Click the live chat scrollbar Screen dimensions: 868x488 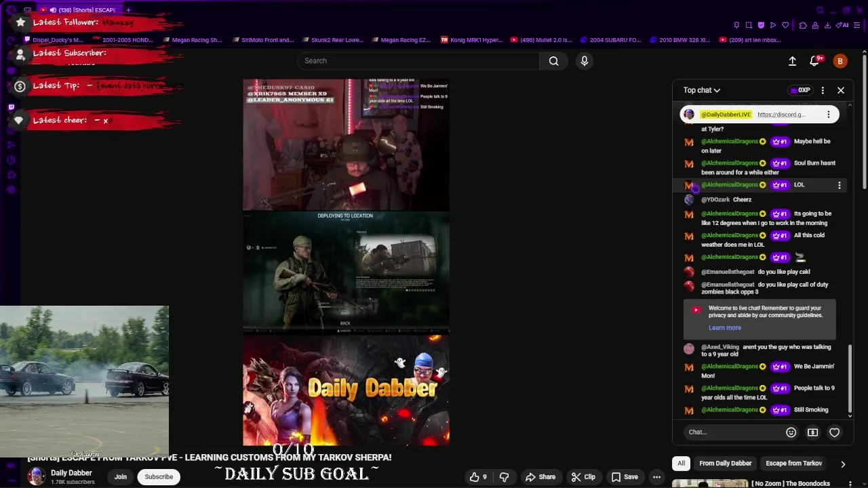pyautogui.click(x=850, y=380)
